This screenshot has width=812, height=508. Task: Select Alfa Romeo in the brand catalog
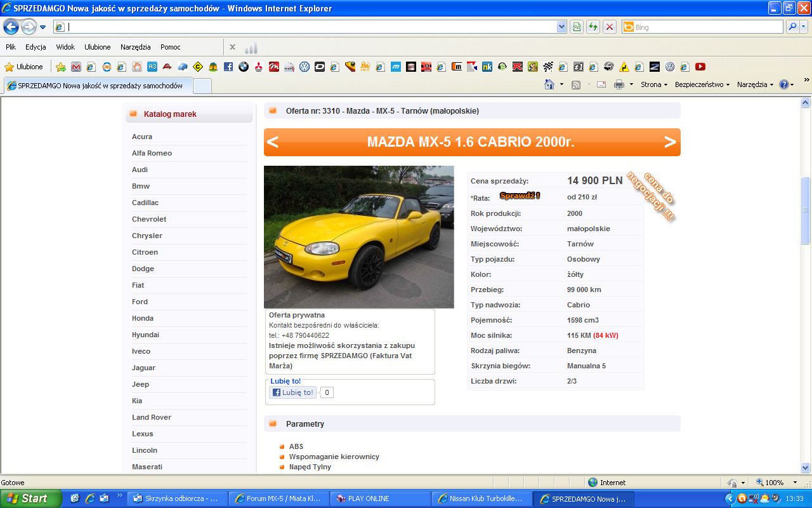pyautogui.click(x=152, y=153)
